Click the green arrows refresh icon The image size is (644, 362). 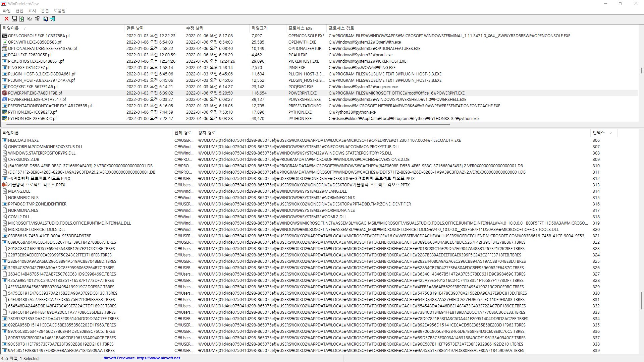tap(22, 19)
